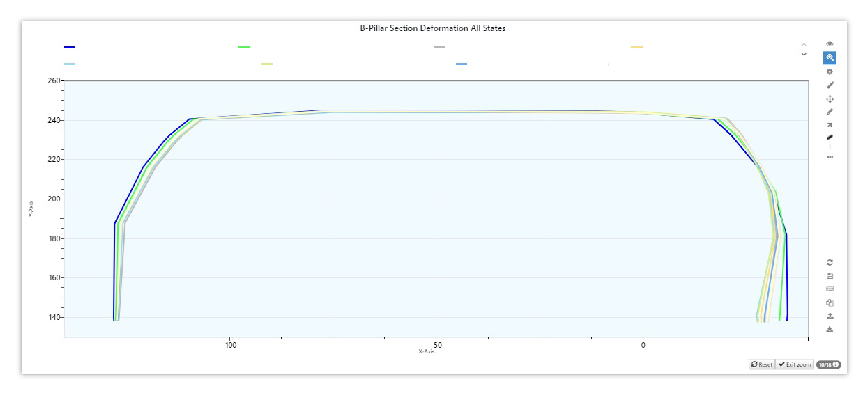Click the keyboard shortcuts icon
Image resolution: width=868 pixels, height=399 pixels.
(x=830, y=289)
